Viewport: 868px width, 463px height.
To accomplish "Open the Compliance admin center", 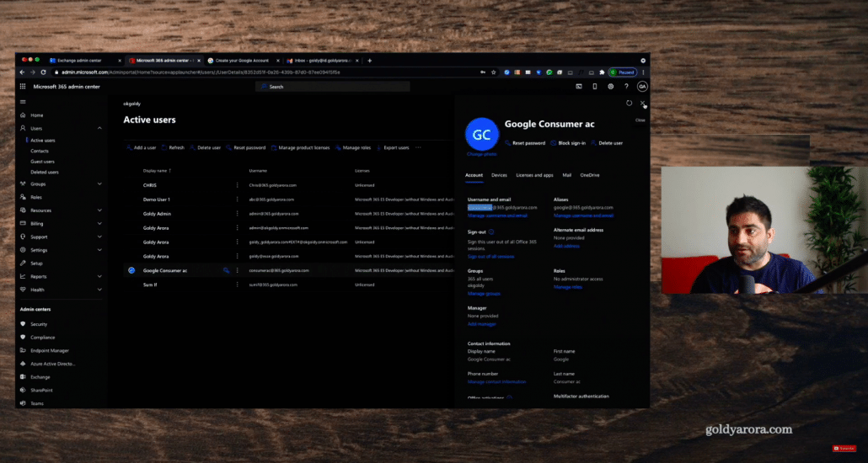I will pyautogui.click(x=43, y=338).
